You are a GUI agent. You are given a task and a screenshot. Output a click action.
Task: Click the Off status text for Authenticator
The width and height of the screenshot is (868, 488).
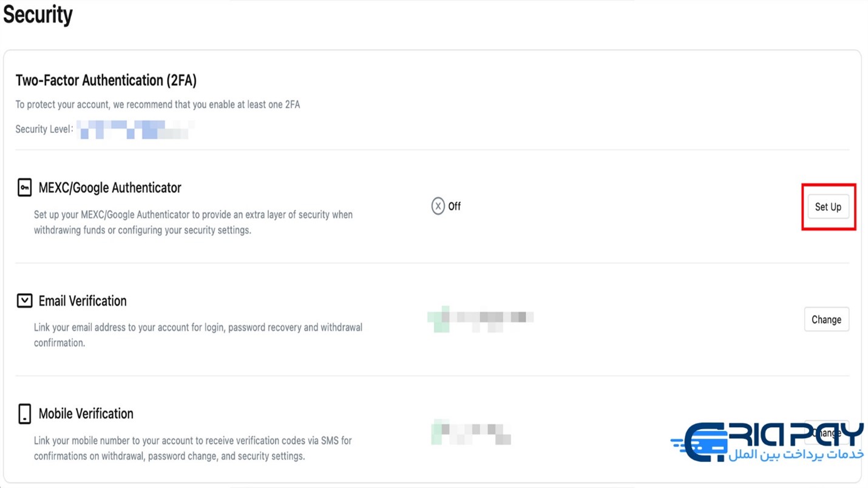tap(455, 206)
